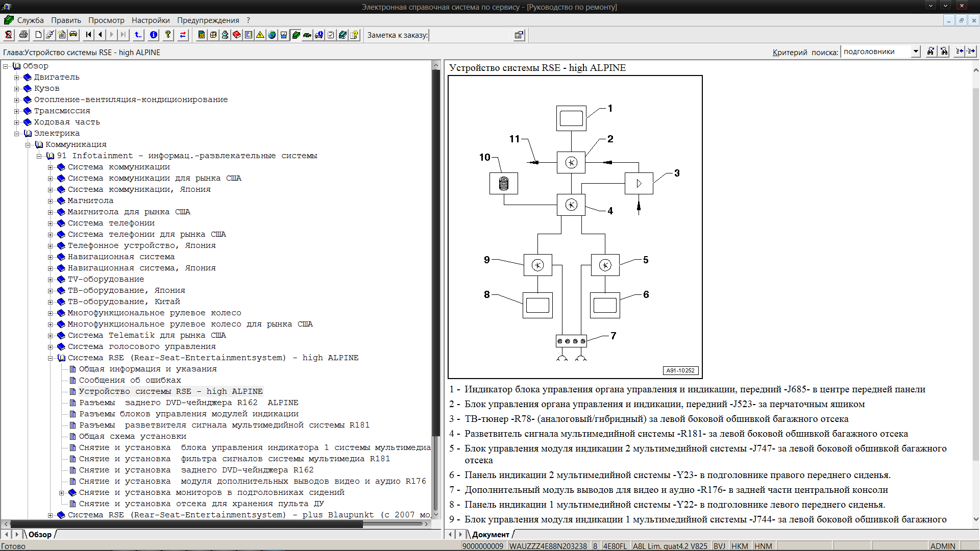Open Сообщения об ошибках document

point(130,380)
